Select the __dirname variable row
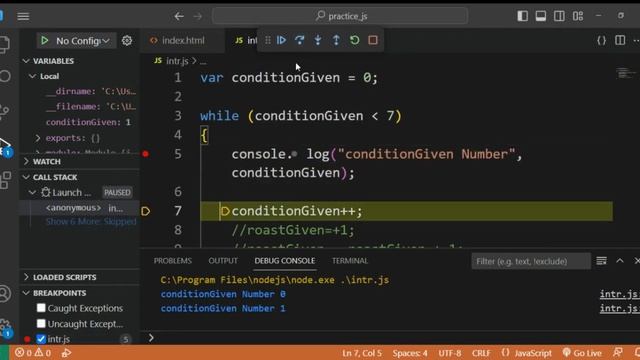 click(x=91, y=91)
